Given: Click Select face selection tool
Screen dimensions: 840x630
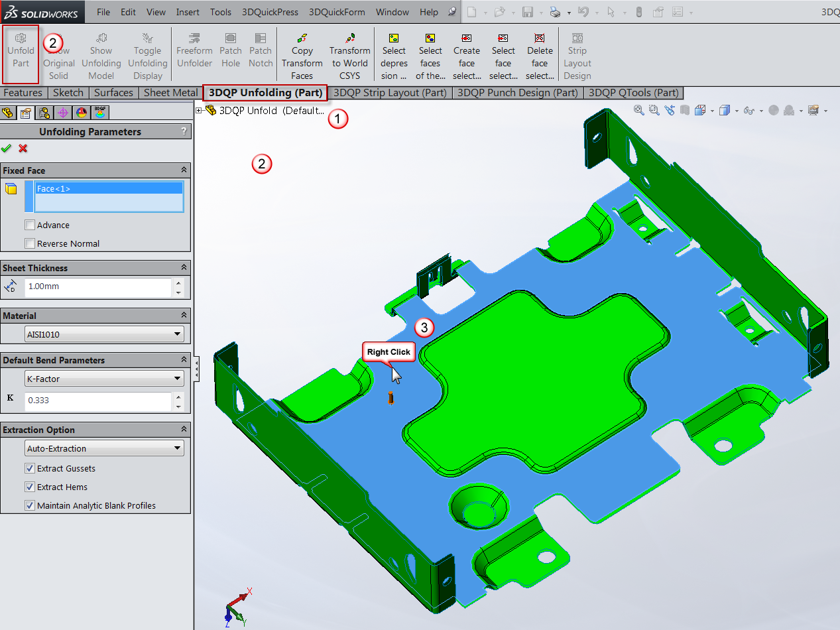Looking at the screenshot, I should [503, 57].
